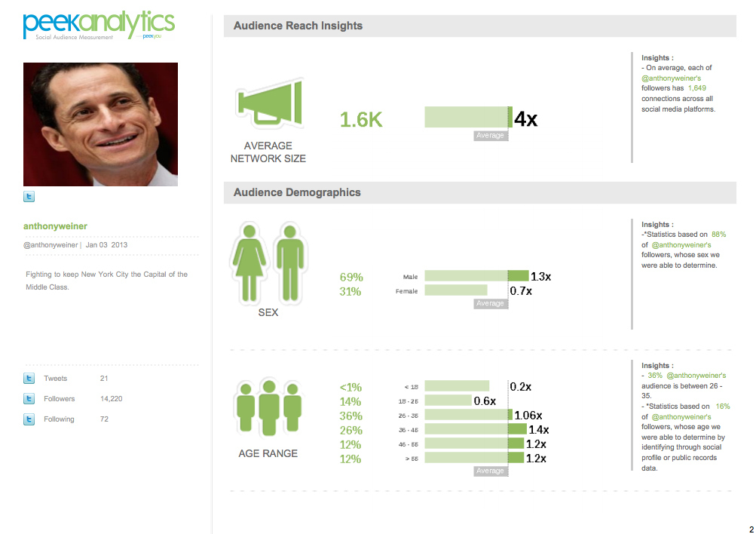This screenshot has height=534, width=756.
Task: Click the 4x network size bar
Action: coord(468,117)
